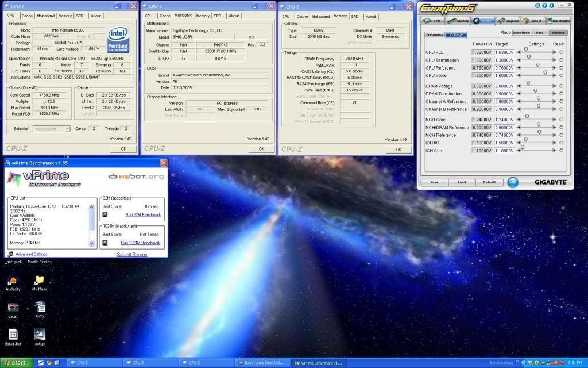Click the Default button in EasyTune6

[489, 182]
